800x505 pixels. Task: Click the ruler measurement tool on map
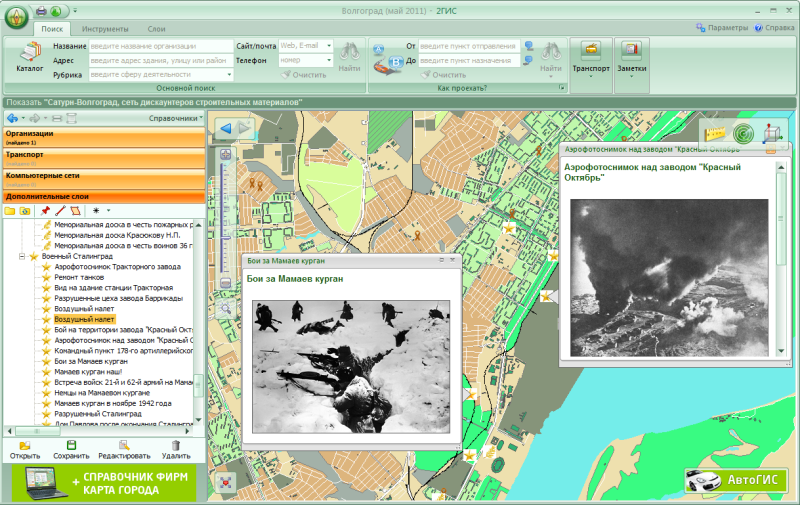(714, 133)
